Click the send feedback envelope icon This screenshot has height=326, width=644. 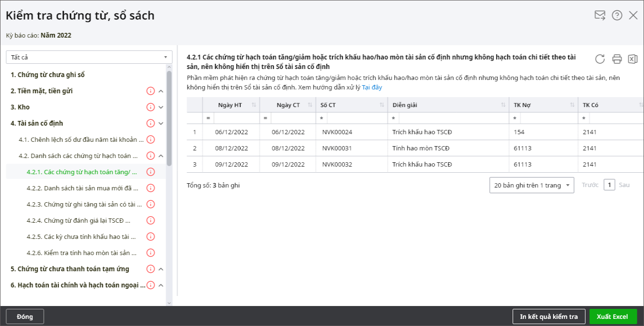point(600,15)
